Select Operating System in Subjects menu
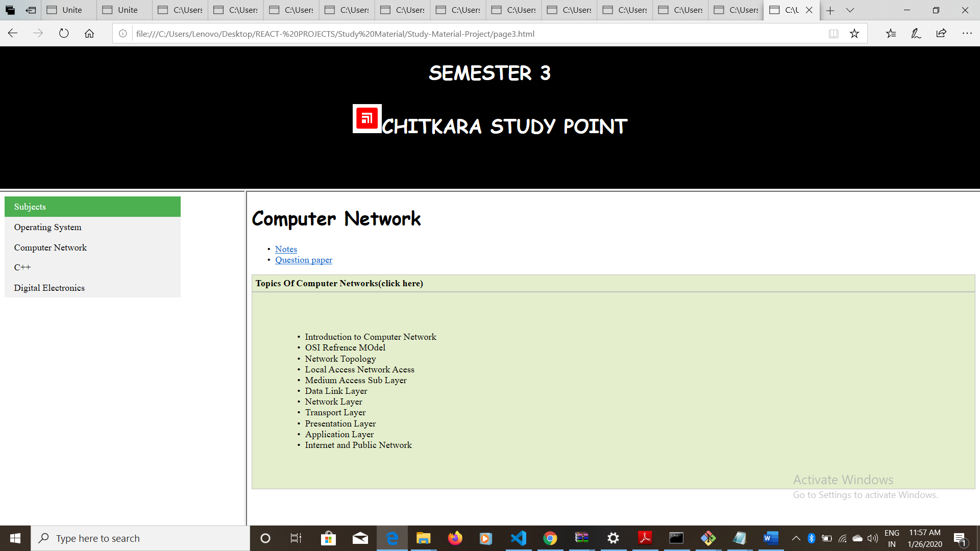 pos(92,227)
